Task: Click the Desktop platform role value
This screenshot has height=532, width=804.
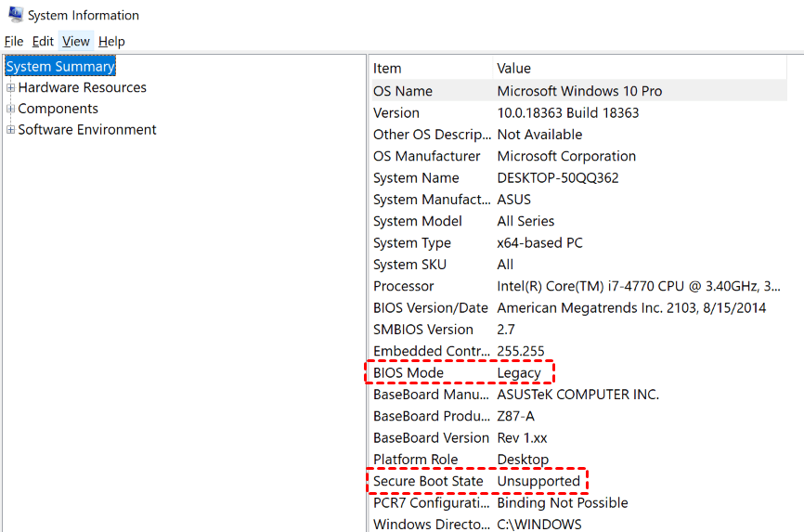Action: pyautogui.click(x=523, y=460)
